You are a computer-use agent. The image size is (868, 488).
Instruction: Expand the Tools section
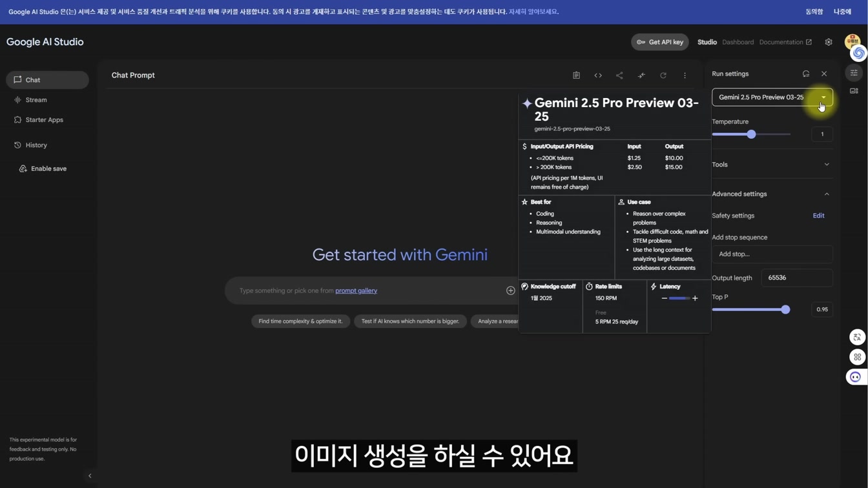(771, 165)
